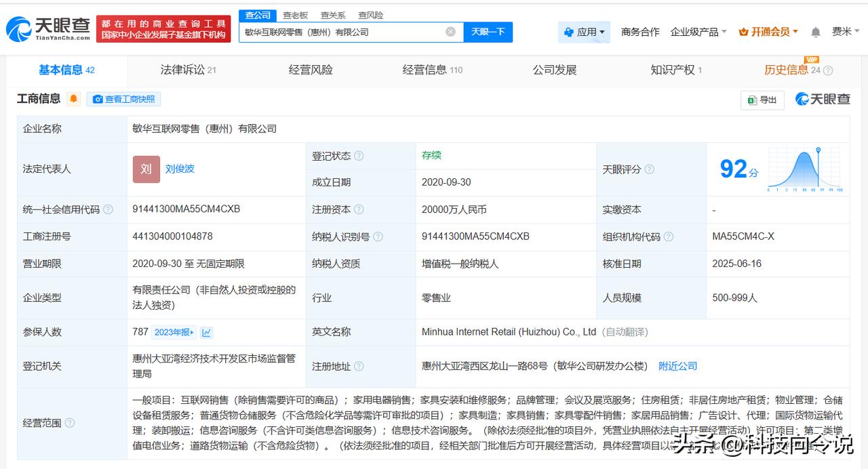The height and width of the screenshot is (469, 868).
Task: Click orange alert bell beside 工商信息
Action: tap(74, 99)
